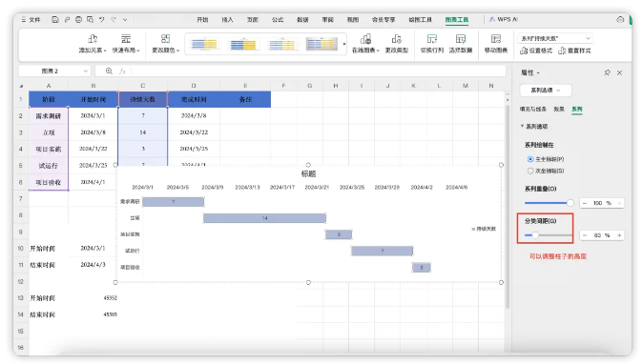Open the name box dropdown showing 图表 2
The height and width of the screenshot is (364, 643).
click(x=86, y=71)
